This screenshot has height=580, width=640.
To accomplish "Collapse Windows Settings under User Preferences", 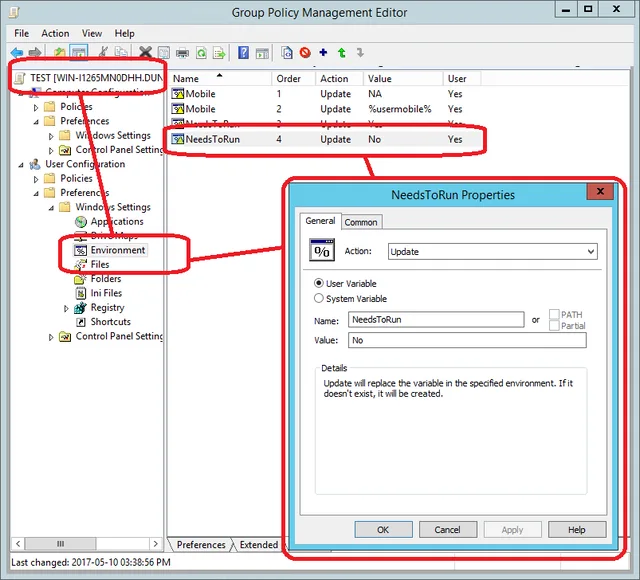I will coord(51,208).
